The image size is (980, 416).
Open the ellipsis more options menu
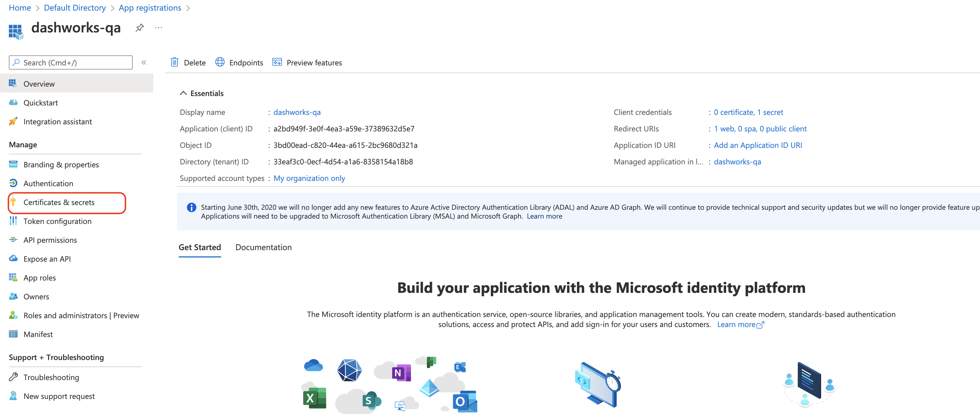tap(159, 28)
